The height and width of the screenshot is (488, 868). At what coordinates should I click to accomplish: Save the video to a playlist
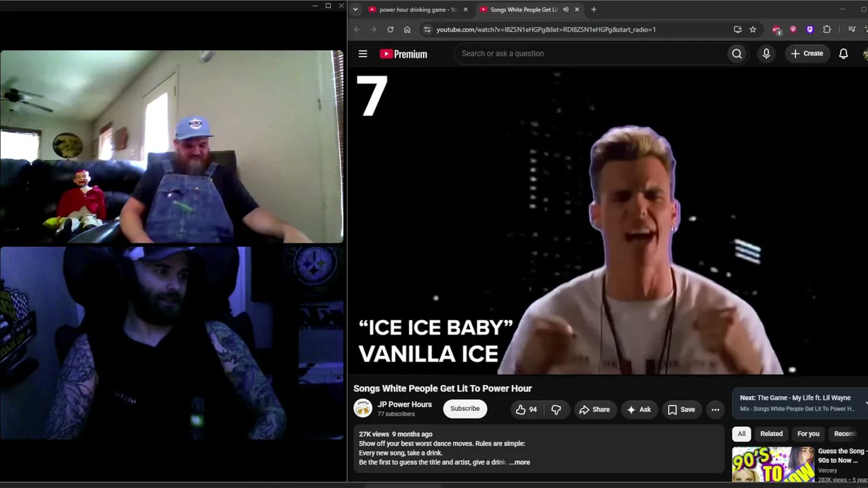click(x=682, y=409)
